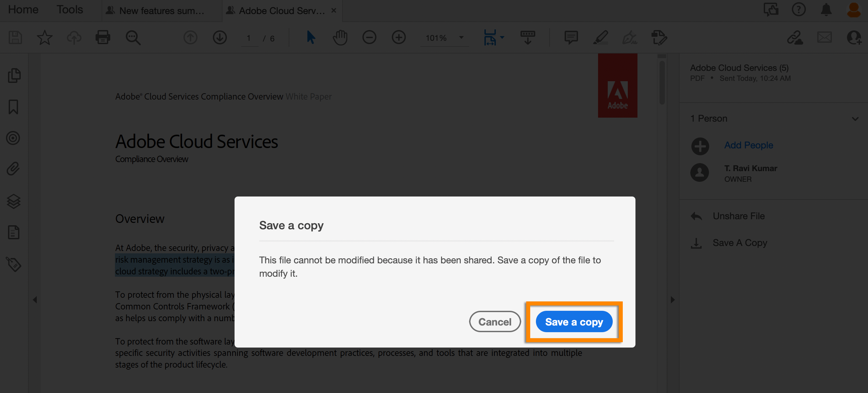This screenshot has height=393, width=868.
Task: Toggle the selection arrow tool
Action: [311, 37]
